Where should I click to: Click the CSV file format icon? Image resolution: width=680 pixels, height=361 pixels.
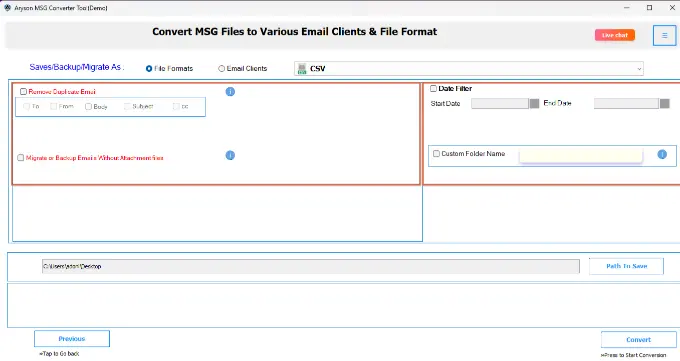(302, 69)
